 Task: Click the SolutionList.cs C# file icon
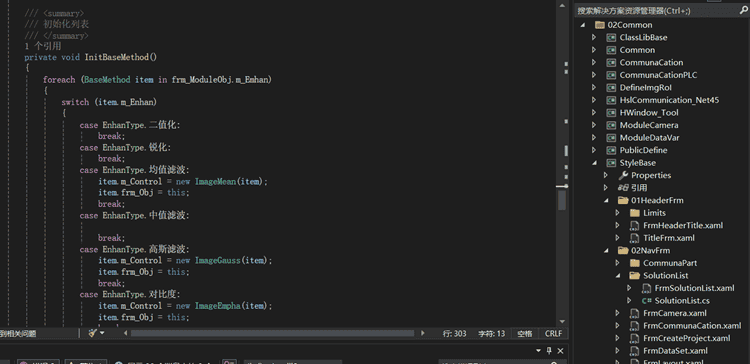coord(647,301)
